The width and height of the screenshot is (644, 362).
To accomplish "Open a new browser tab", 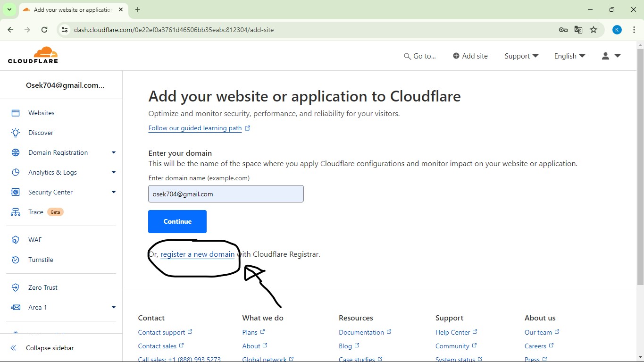I will [x=138, y=9].
